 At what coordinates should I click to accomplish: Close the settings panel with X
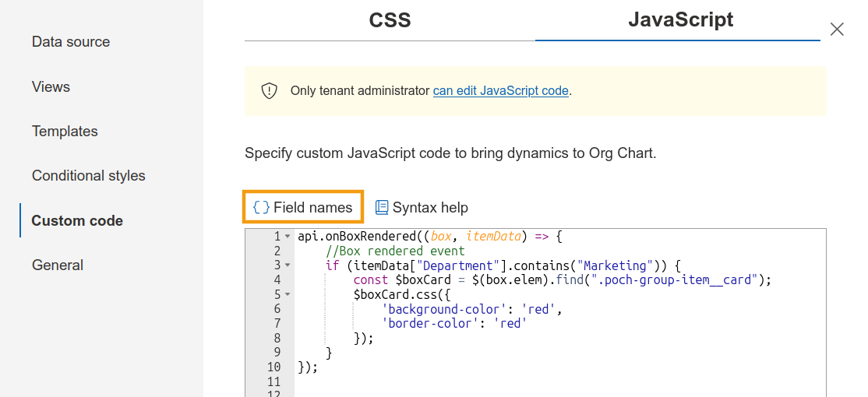pyautogui.click(x=837, y=30)
